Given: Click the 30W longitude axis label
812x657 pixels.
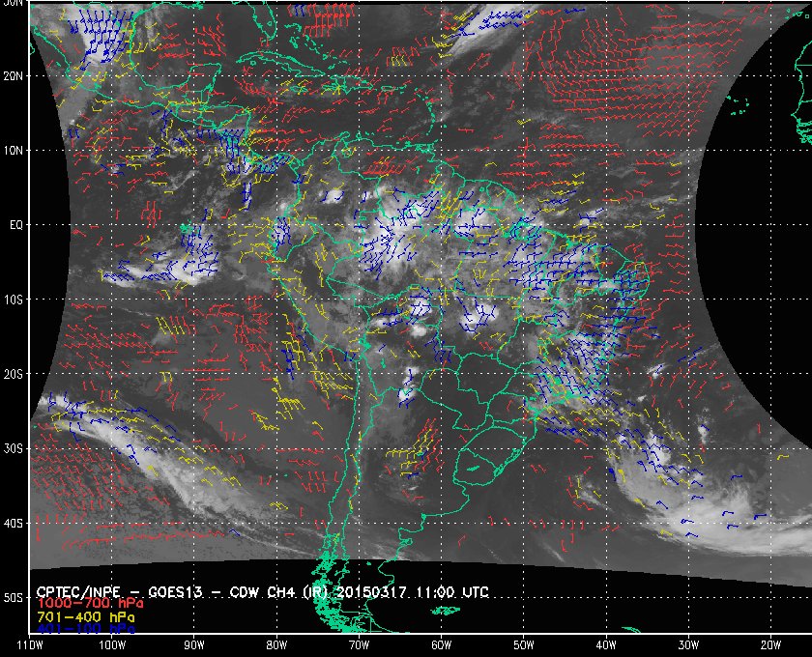Looking at the screenshot, I should pos(688,645).
